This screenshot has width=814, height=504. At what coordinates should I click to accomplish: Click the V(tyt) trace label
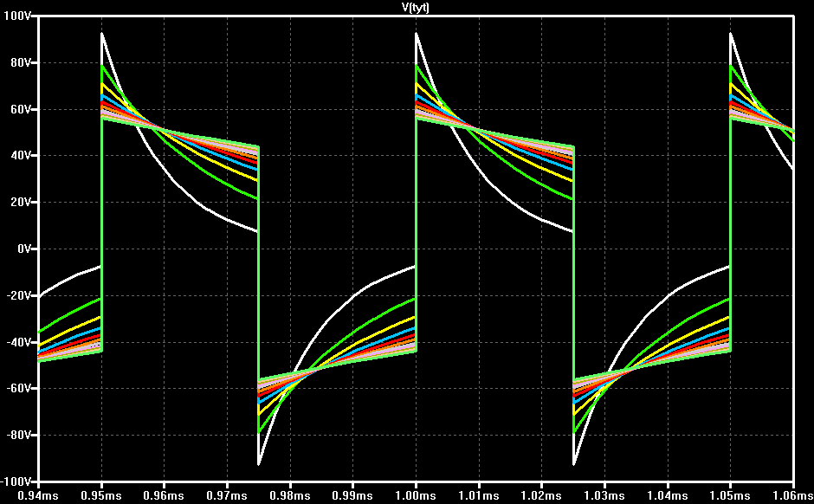pyautogui.click(x=416, y=7)
